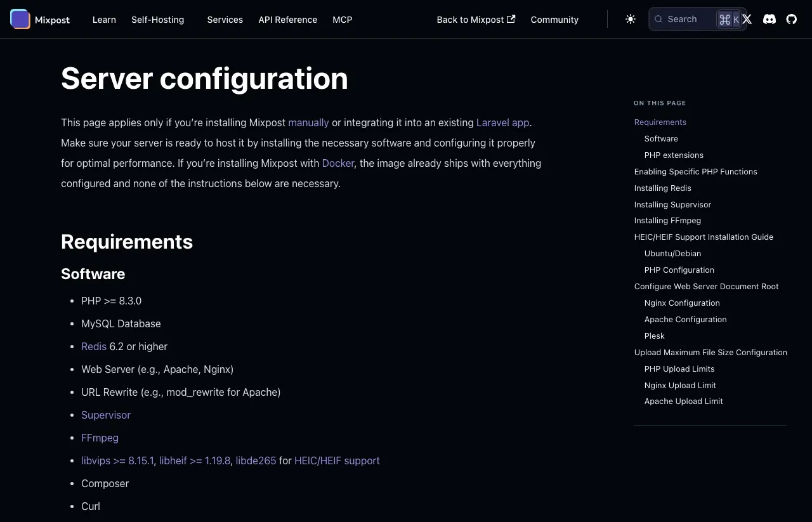The height and width of the screenshot is (522, 812).
Task: Jump to HEIC/HEIF Support Installation Guide
Action: click(x=704, y=237)
